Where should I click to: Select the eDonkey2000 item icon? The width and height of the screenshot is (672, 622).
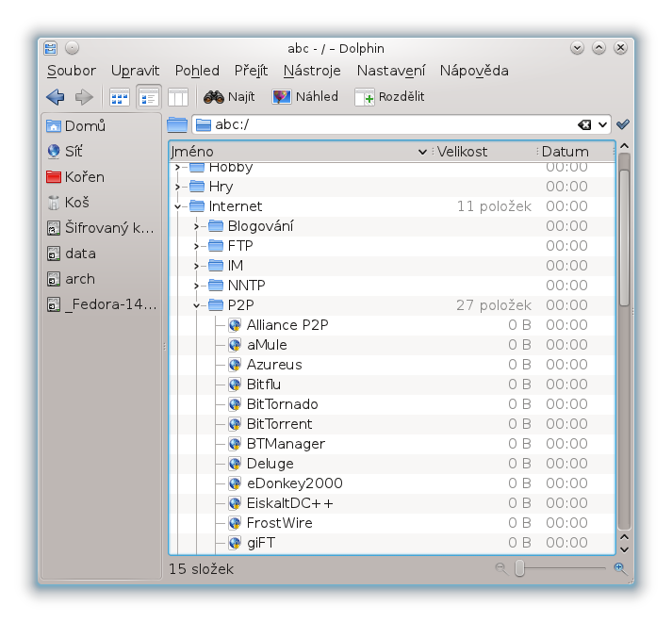pos(235,483)
